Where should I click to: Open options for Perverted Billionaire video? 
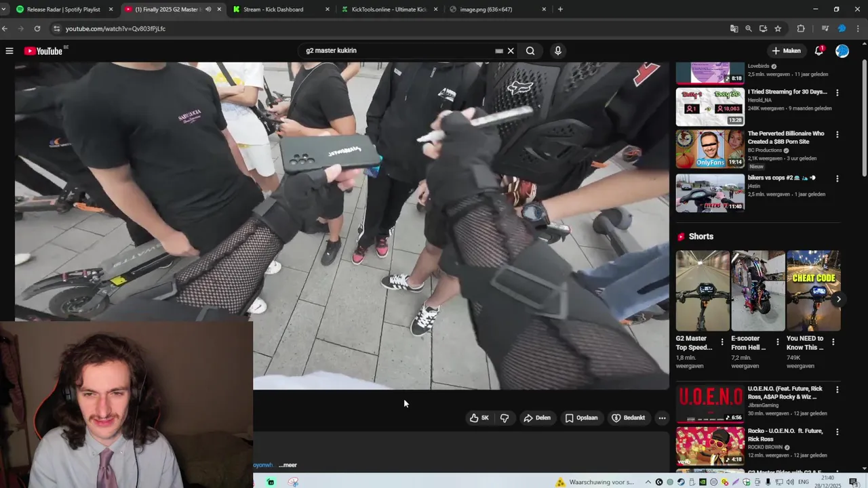[837, 134]
